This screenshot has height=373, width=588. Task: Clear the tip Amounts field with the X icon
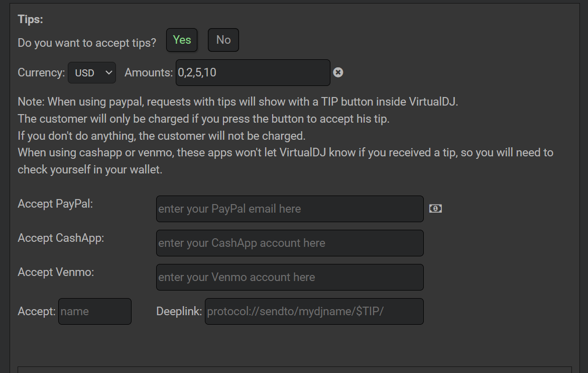click(338, 72)
